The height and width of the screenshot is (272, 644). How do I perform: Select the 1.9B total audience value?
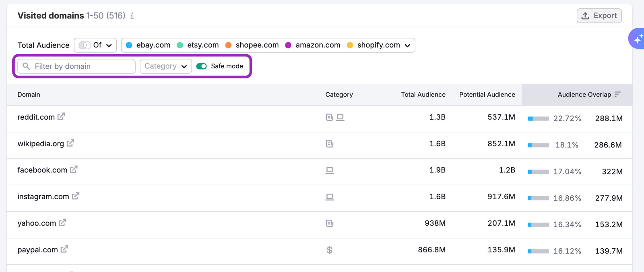click(x=437, y=170)
